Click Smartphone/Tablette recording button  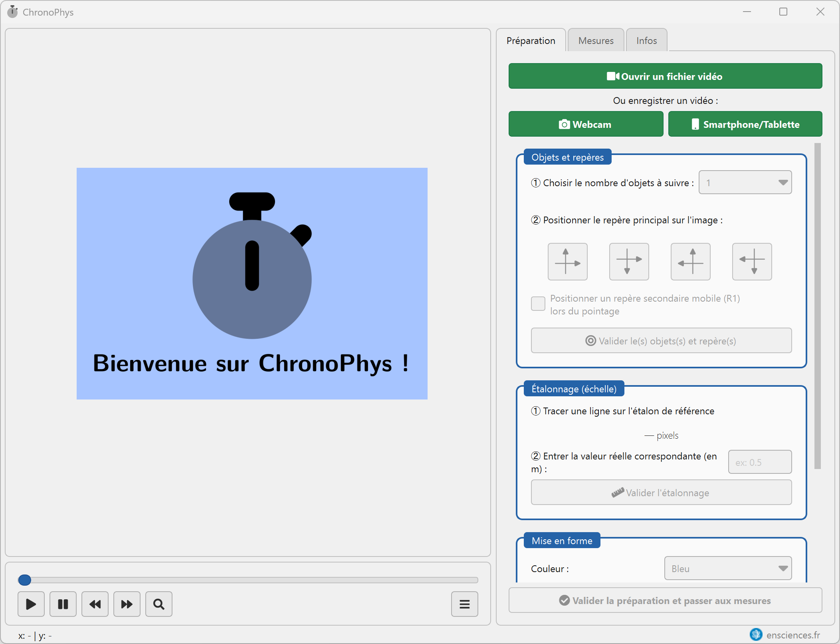[x=745, y=124]
